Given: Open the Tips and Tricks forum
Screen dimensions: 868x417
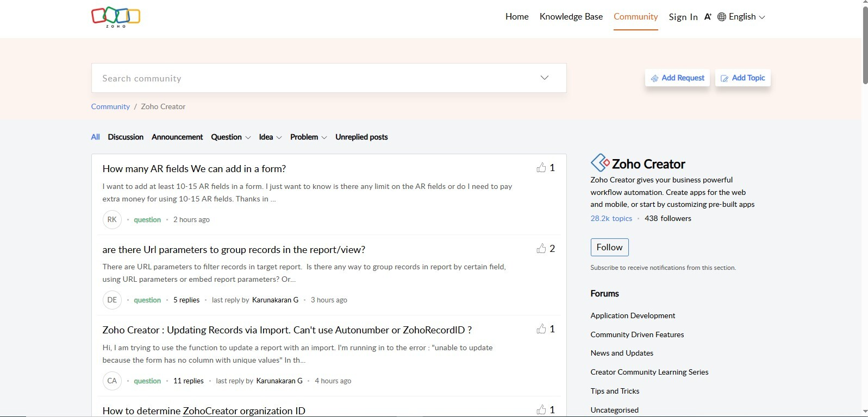Looking at the screenshot, I should coord(615,391).
